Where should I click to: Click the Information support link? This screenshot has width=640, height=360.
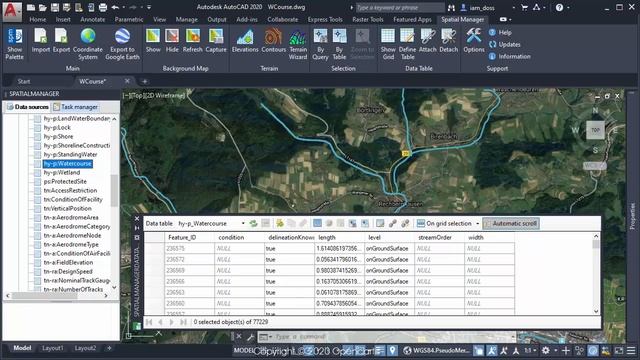tap(510, 56)
